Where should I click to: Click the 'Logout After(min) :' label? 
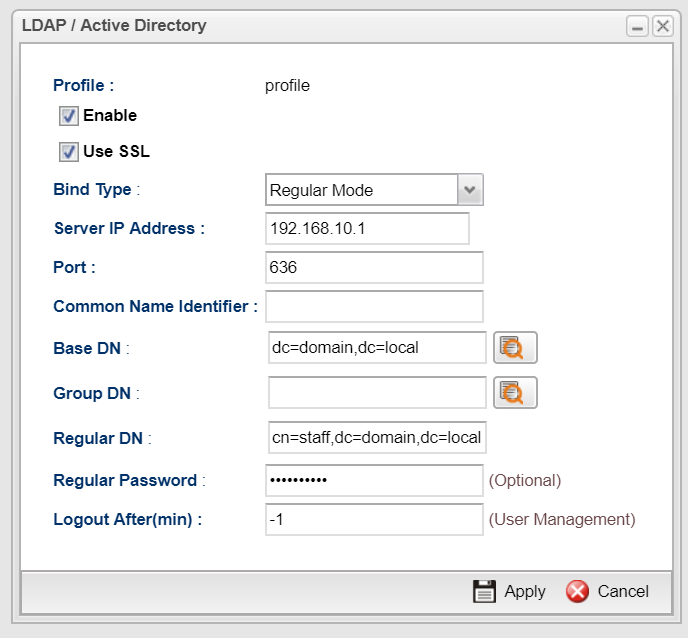(x=128, y=520)
